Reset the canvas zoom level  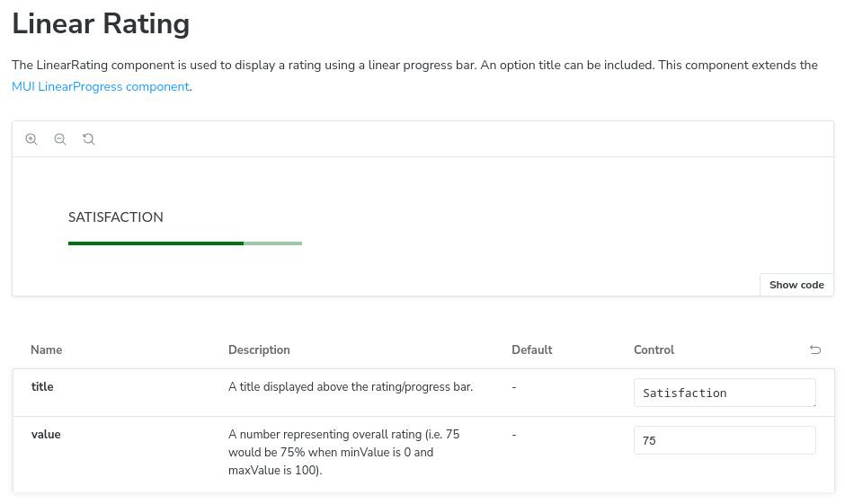(x=89, y=139)
